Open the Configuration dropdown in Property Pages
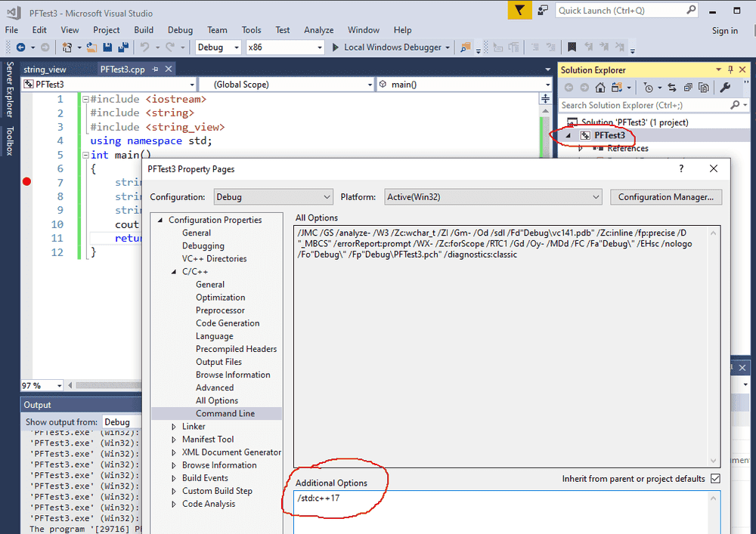This screenshot has width=756, height=534. pyautogui.click(x=274, y=197)
